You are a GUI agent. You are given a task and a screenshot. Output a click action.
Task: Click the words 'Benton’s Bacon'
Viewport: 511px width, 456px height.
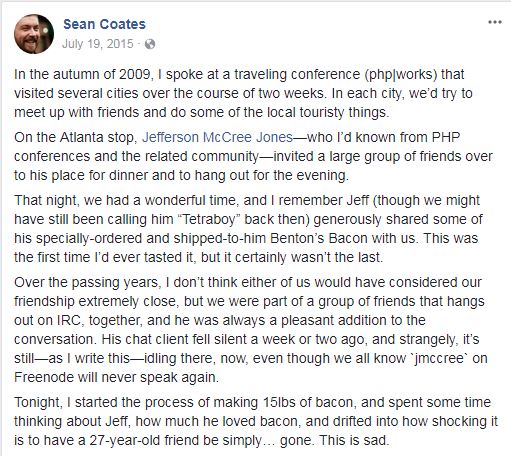[318, 238]
